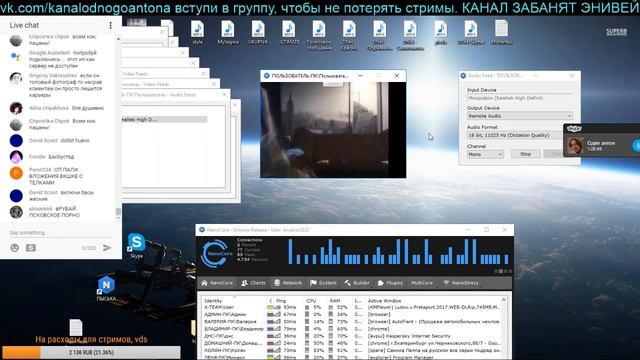Click the text file icon above donation bar
640x360 pixels.
tap(76, 327)
